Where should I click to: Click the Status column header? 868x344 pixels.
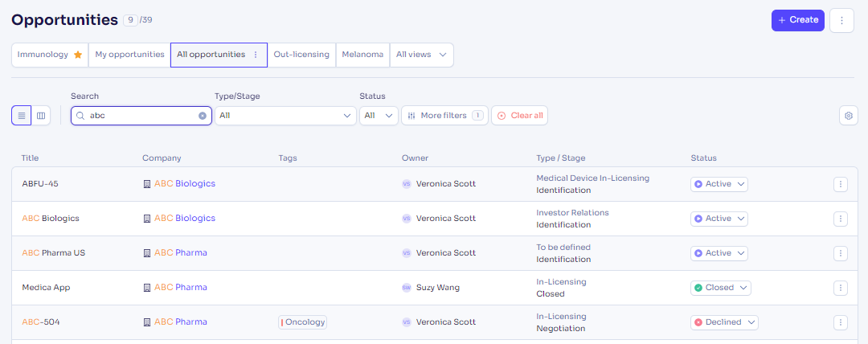(703, 158)
